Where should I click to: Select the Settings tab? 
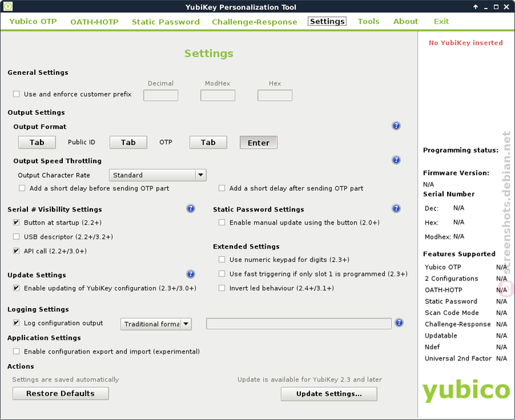click(327, 22)
